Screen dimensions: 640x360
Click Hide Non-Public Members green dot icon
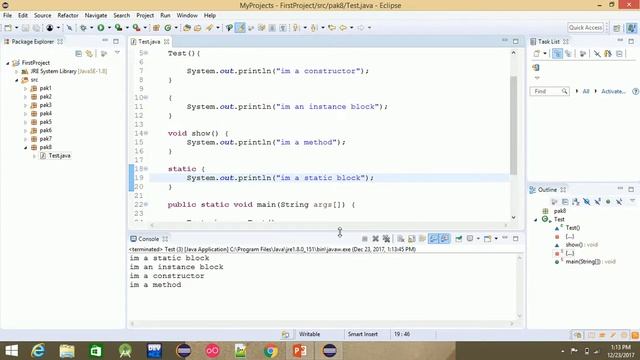(x=608, y=202)
